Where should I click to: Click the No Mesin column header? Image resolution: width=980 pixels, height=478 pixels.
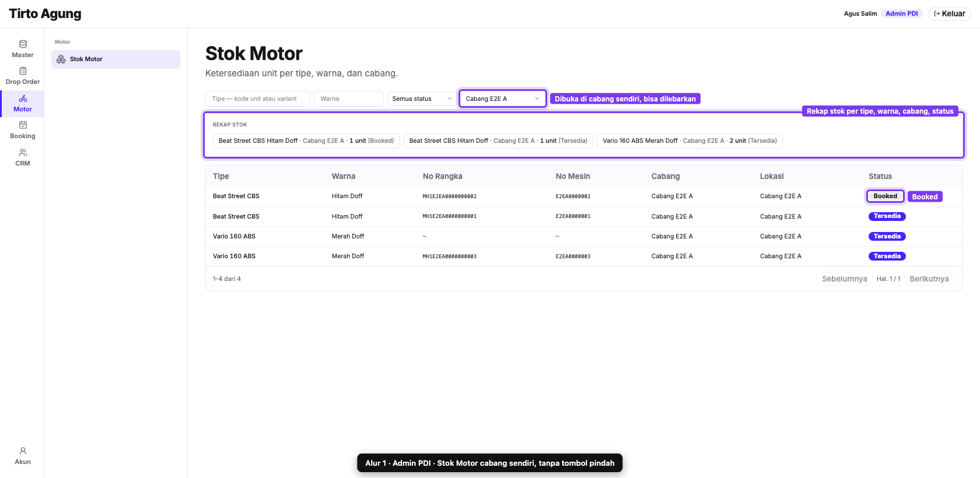[572, 176]
